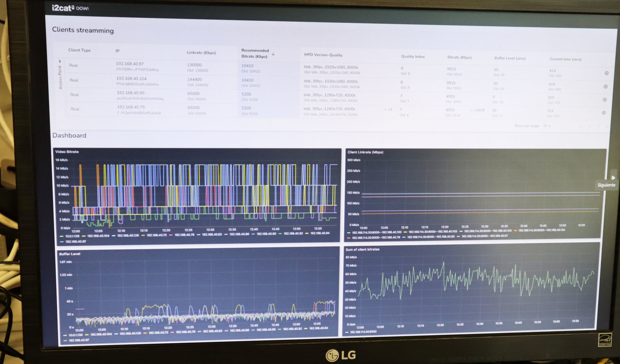The width and height of the screenshot is (620, 364).
Task: Open the Video Bitrate panel title menu
Action: (67, 152)
